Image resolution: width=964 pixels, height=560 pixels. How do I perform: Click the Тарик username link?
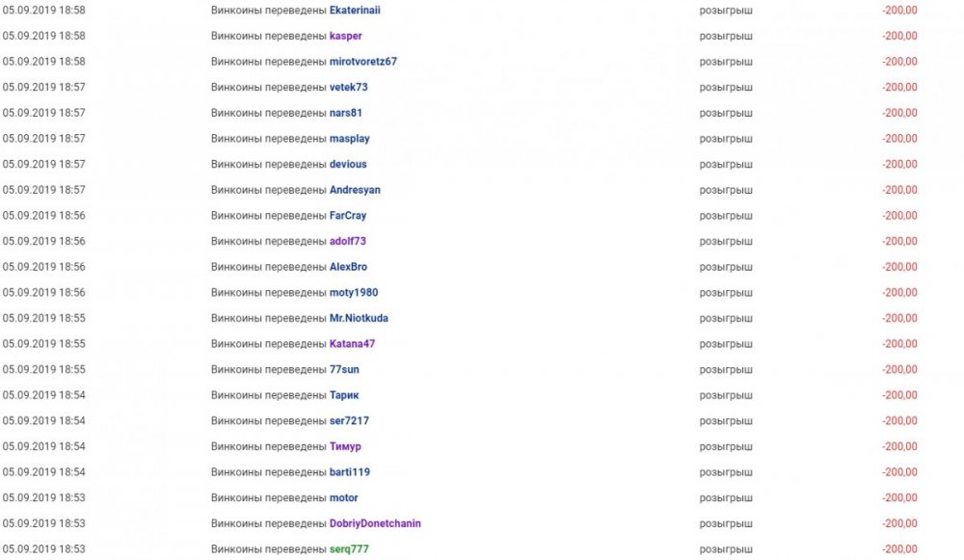tap(344, 395)
